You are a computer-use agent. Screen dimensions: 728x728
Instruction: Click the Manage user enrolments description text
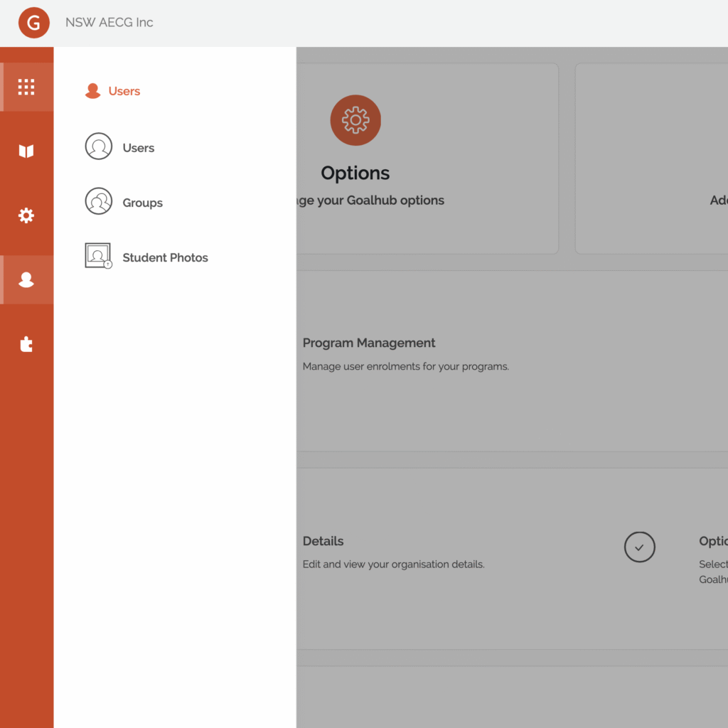(x=406, y=366)
